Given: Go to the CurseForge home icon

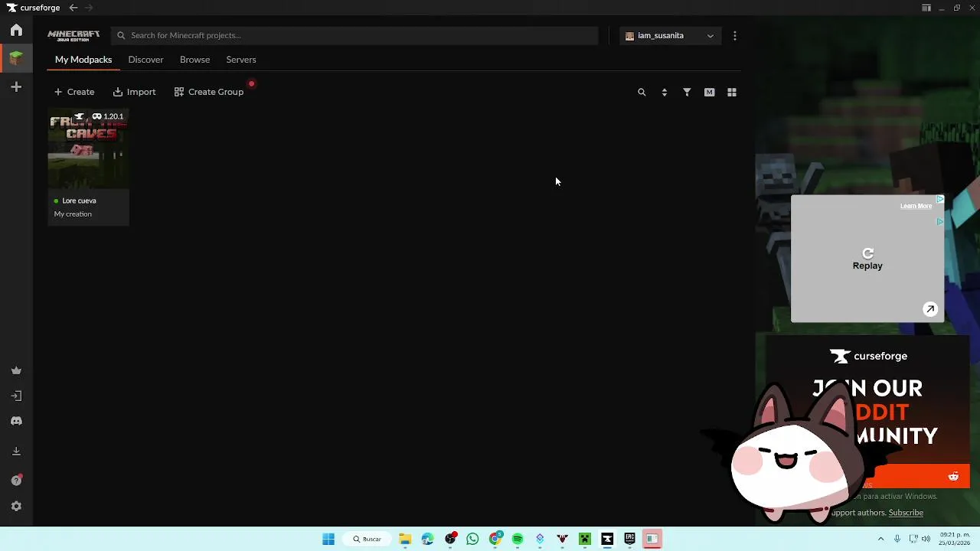Looking at the screenshot, I should pos(16,30).
